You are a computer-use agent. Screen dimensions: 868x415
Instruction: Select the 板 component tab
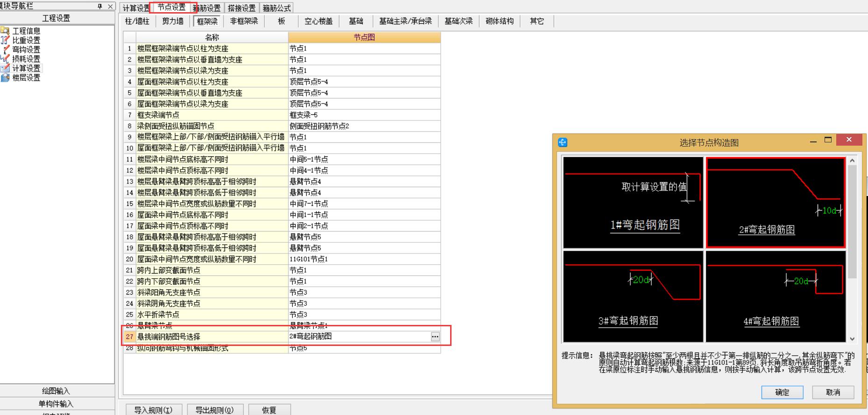(281, 21)
